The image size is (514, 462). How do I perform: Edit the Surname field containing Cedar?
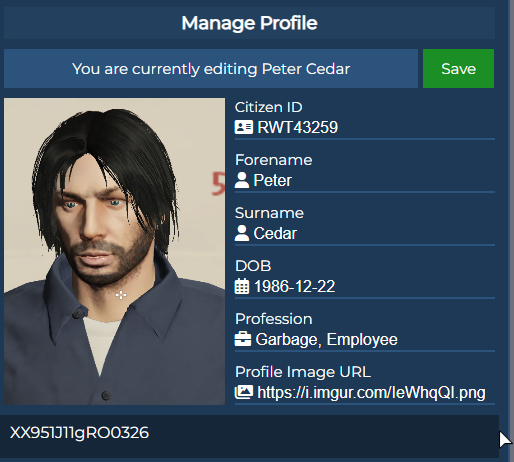[x=365, y=234]
